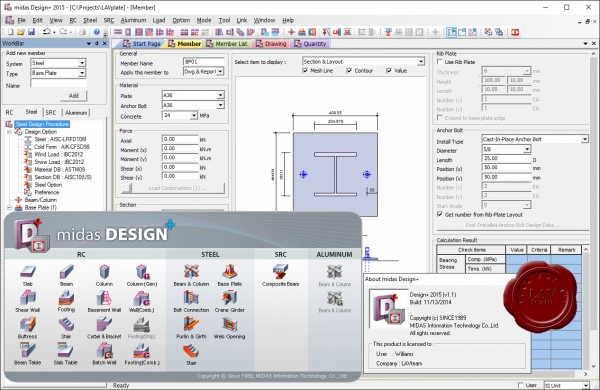Toggle the Contour checkbox
This screenshot has height=390, width=600.
click(349, 70)
